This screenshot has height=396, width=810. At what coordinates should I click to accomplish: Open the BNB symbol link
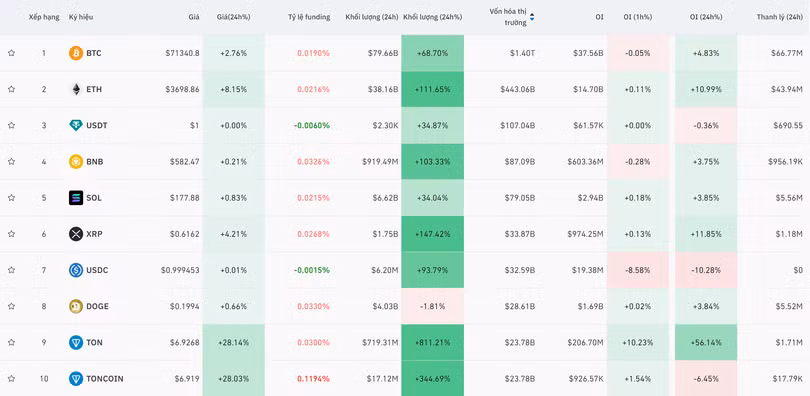pyautogui.click(x=95, y=162)
